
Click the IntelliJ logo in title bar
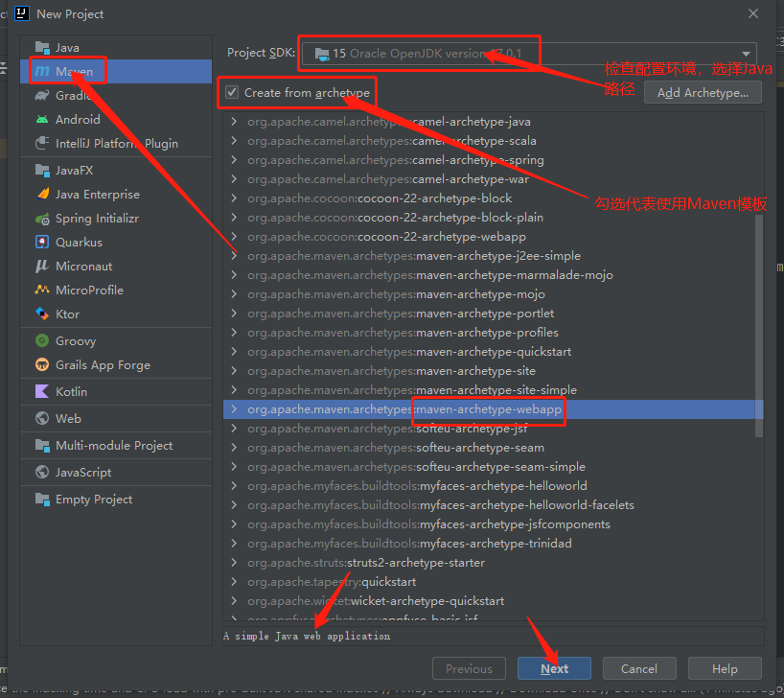pyautogui.click(x=22, y=13)
